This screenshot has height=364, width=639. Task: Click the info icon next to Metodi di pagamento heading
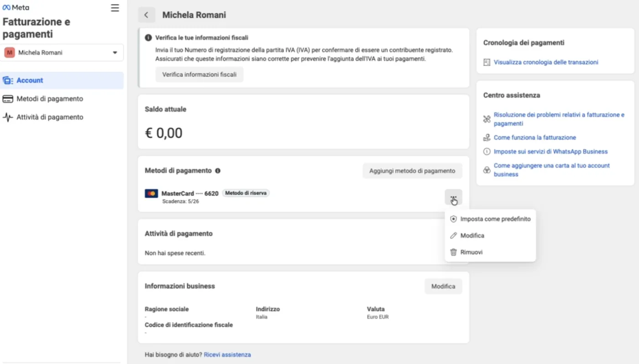pyautogui.click(x=218, y=171)
